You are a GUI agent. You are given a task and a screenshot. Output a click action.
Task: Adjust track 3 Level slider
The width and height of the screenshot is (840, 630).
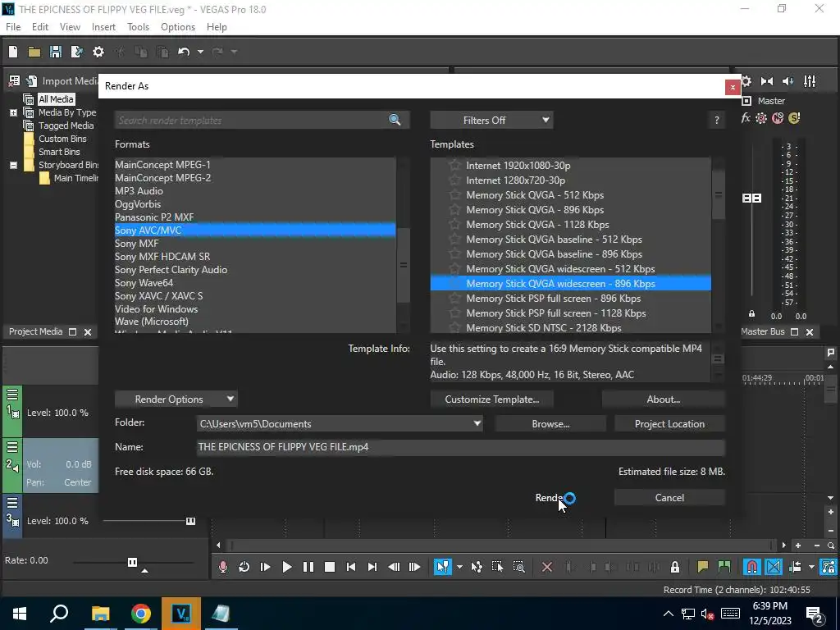[190, 521]
